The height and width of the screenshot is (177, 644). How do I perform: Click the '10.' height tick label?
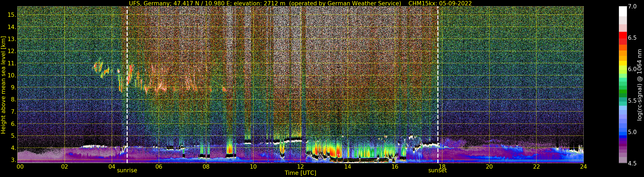12,75
